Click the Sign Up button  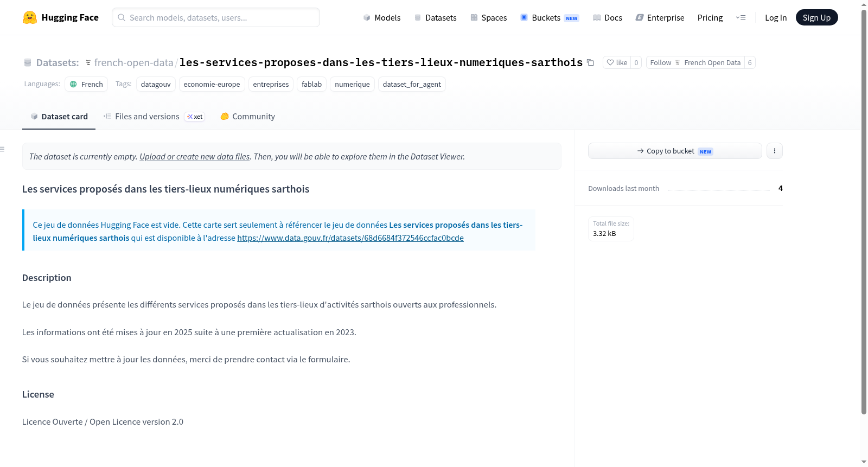pos(816,17)
